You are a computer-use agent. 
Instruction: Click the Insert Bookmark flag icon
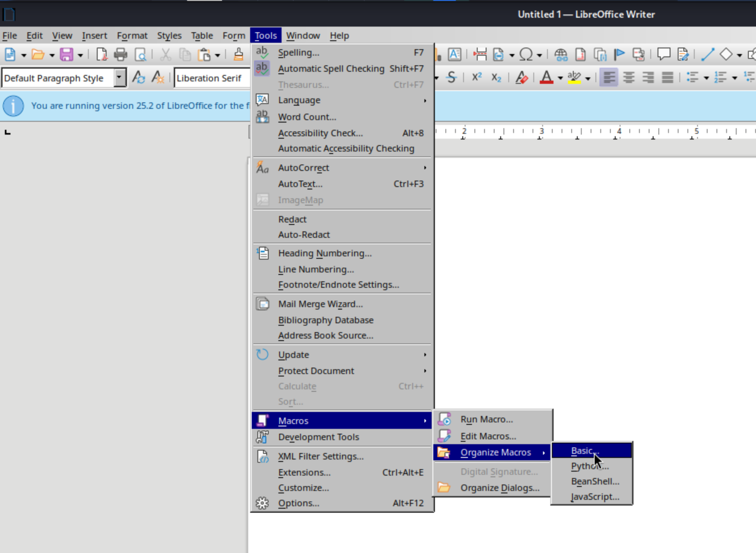click(619, 54)
